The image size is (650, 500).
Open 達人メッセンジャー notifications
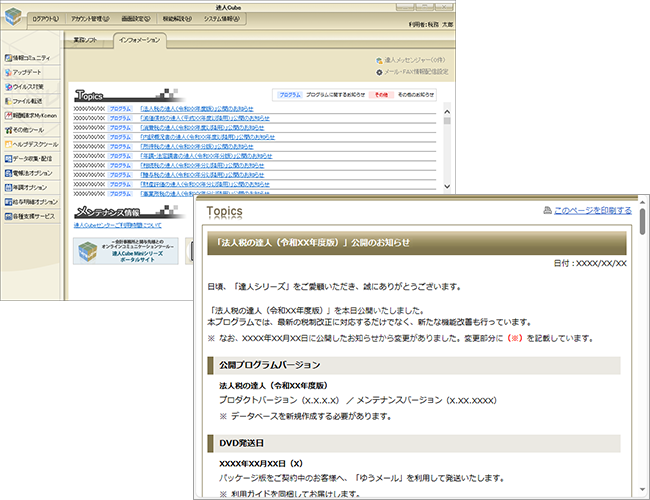tap(411, 60)
